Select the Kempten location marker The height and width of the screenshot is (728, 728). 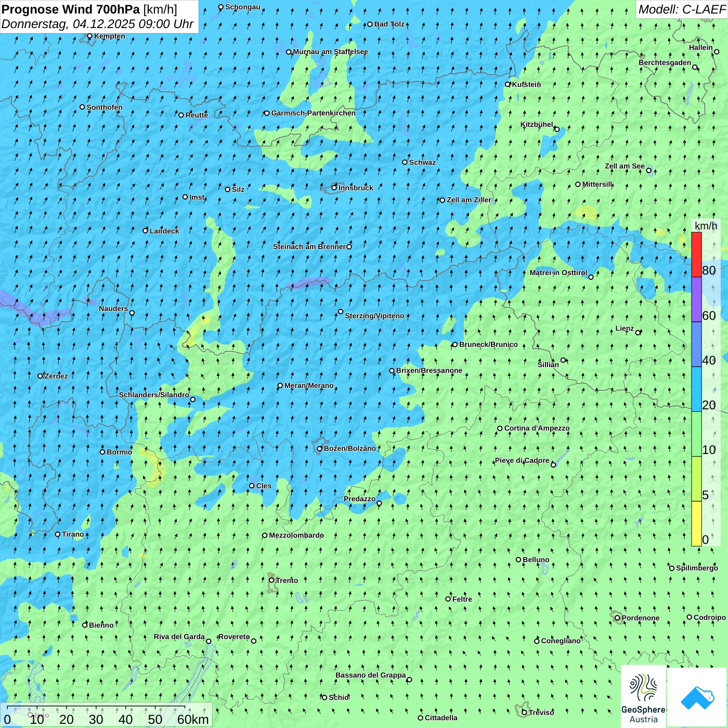90,36
